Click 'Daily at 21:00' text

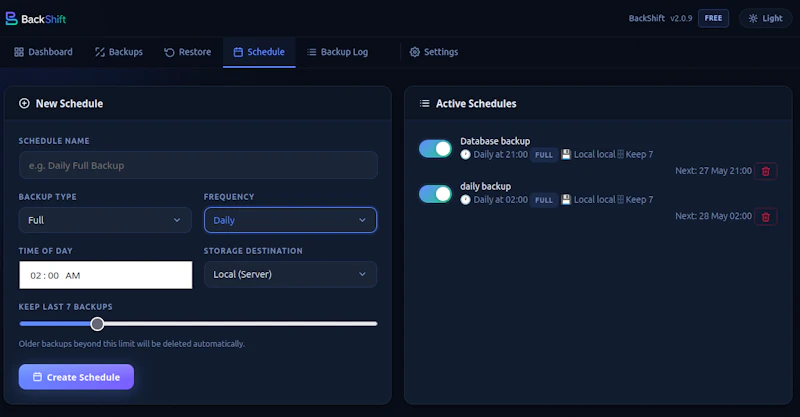click(x=501, y=154)
